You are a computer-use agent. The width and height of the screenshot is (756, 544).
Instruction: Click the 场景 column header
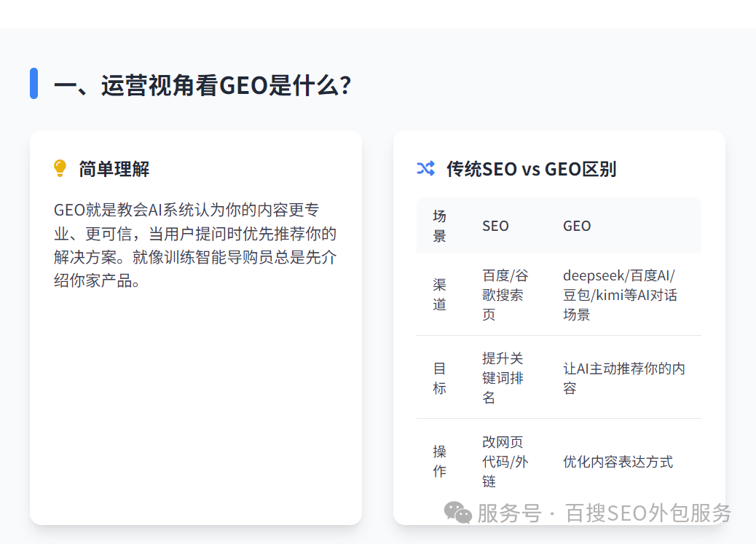point(439,226)
